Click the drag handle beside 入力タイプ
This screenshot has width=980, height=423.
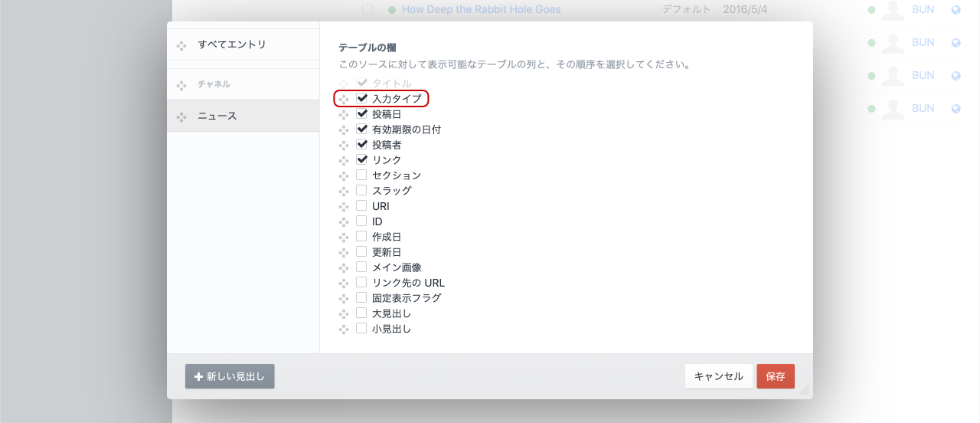click(x=344, y=100)
